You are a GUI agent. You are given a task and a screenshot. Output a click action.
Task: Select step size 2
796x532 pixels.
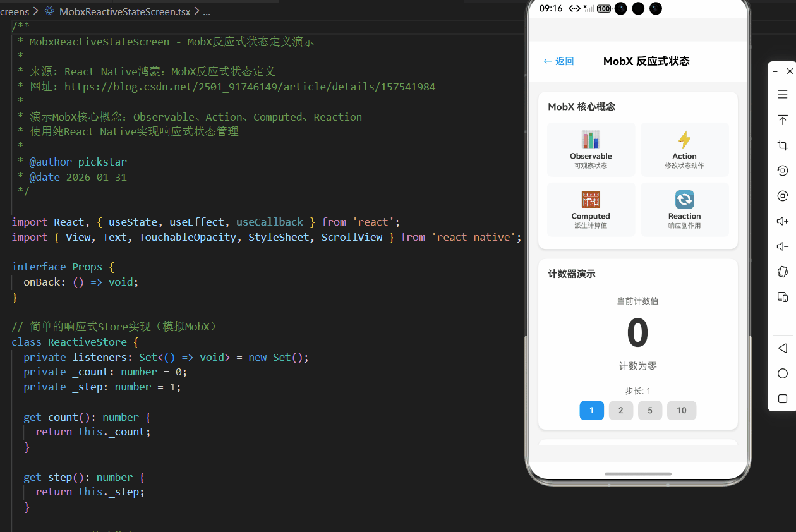621,410
